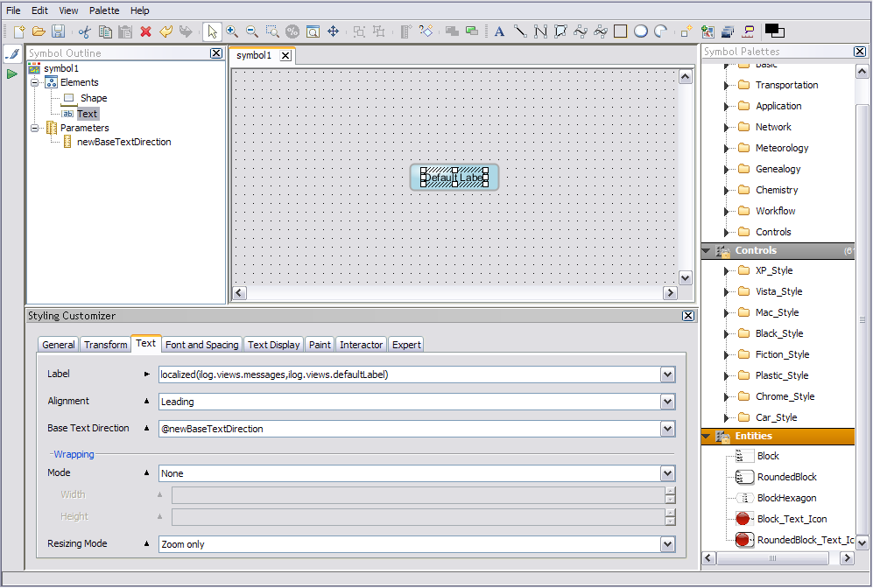Click the foreground/background color swatch
Viewport: 873px width, 588px height.
774,31
